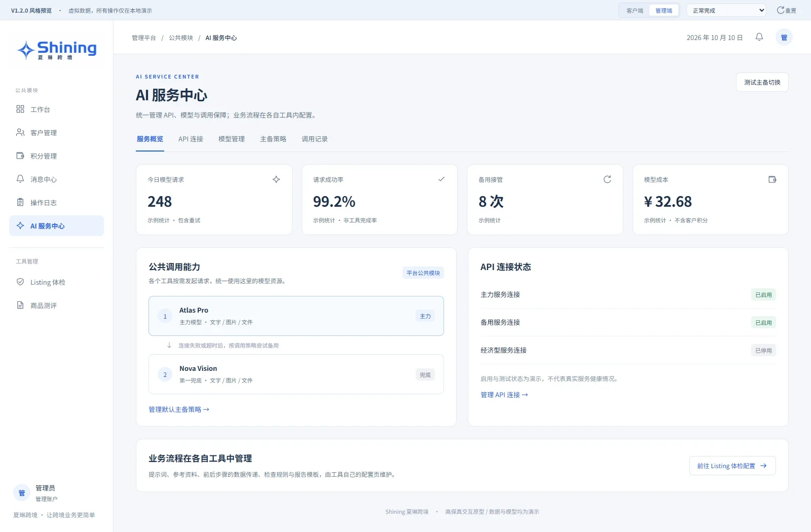This screenshot has width=811, height=532.
Task: Click sparkle icon on 今日模型请求 card
Action: 276,179
